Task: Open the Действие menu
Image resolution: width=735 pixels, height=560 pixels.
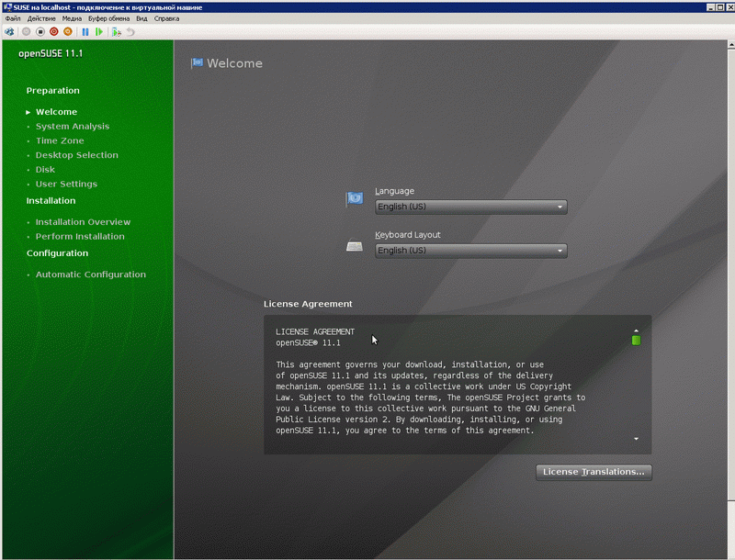Action: click(41, 18)
